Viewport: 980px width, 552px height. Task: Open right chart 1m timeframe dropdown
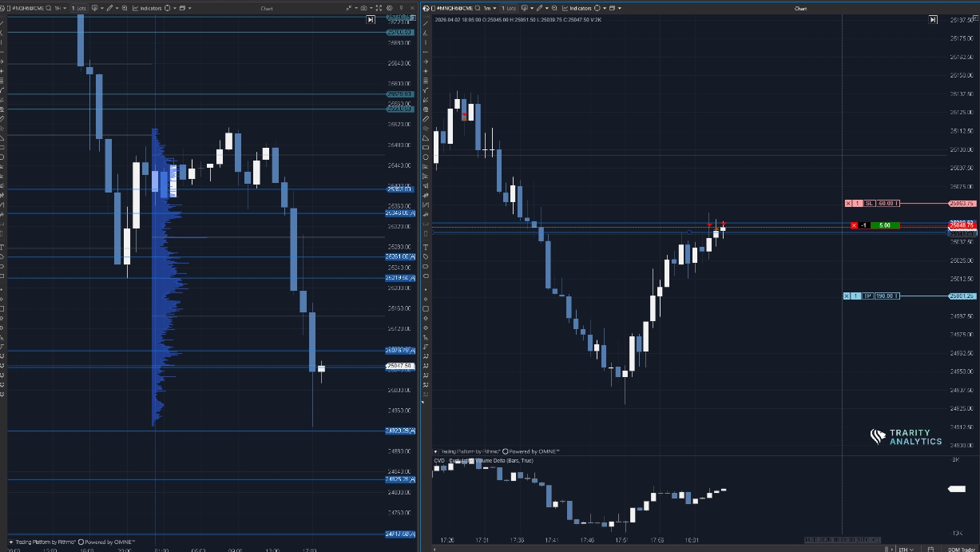point(491,8)
